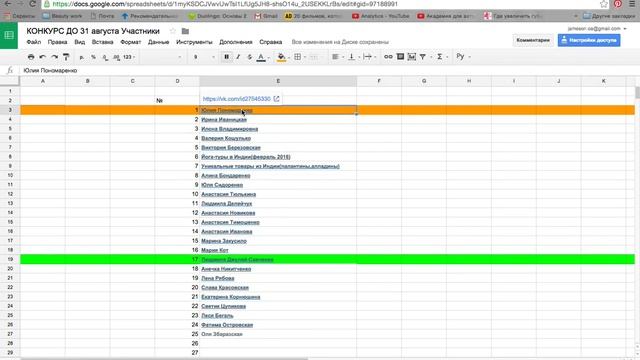Click the Ирина Иваницкая link
The image size is (640, 360).
224,120
